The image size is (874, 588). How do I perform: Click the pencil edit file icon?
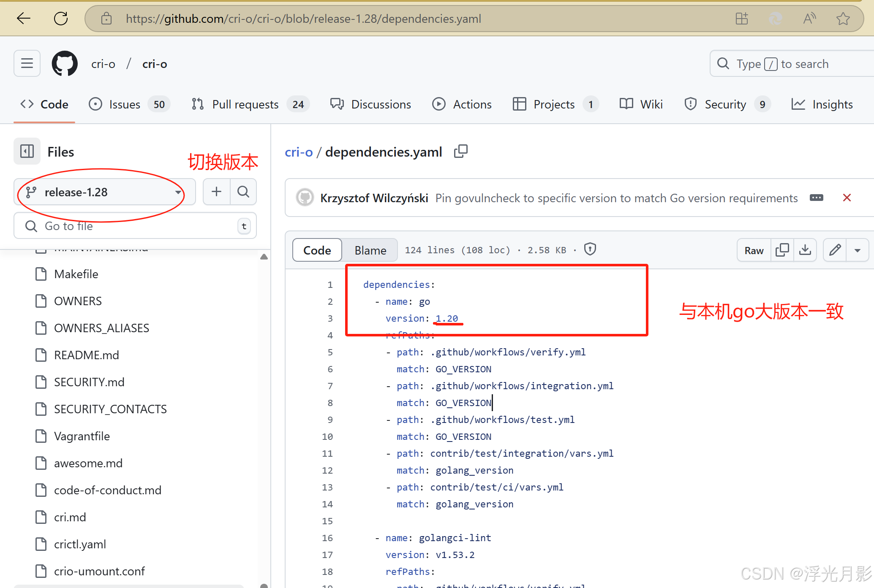pos(835,250)
